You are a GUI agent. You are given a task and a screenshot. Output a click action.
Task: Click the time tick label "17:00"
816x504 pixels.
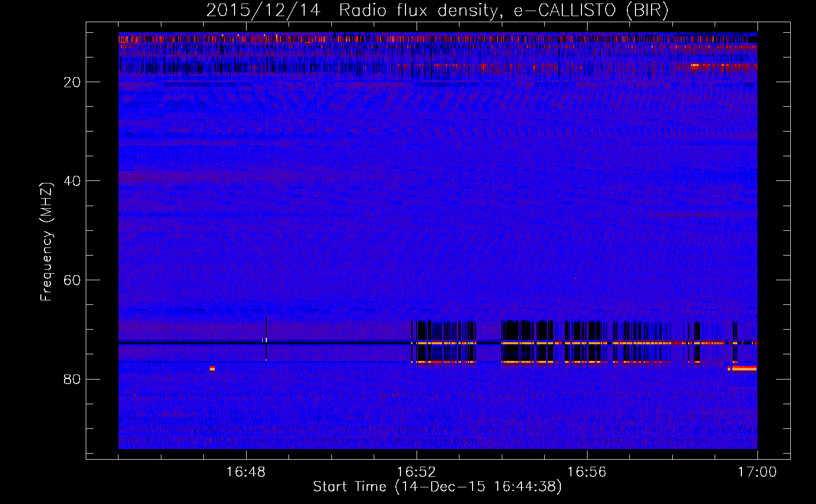pos(757,472)
